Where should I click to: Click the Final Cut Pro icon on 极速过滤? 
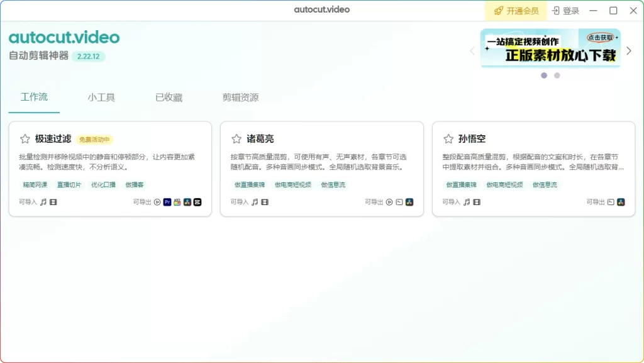pos(177,202)
